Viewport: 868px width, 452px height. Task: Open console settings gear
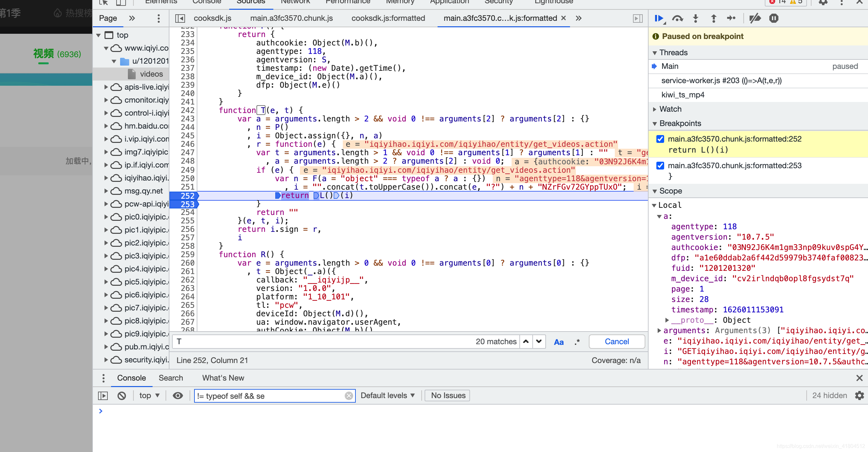[x=860, y=396]
